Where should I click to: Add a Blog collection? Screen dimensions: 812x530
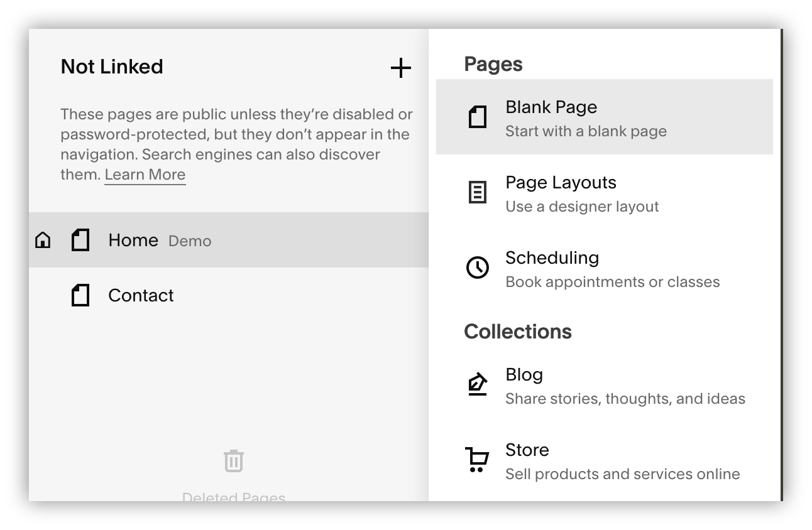point(605,384)
